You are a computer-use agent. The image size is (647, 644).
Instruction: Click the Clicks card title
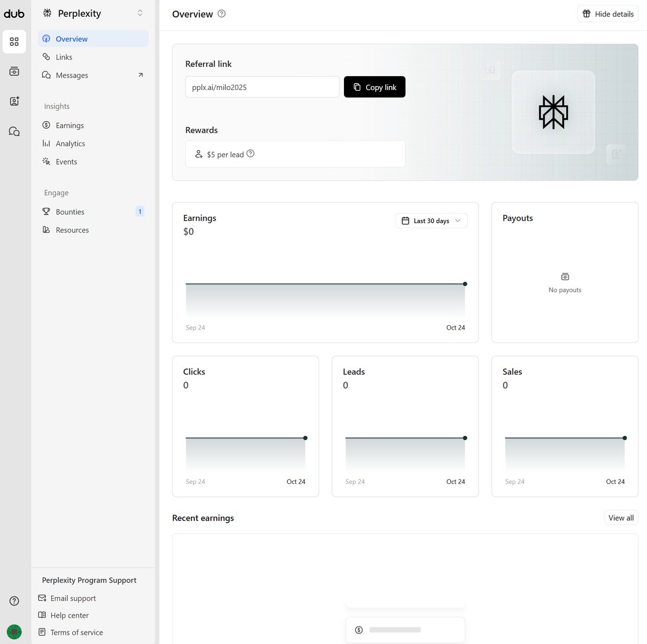(194, 372)
